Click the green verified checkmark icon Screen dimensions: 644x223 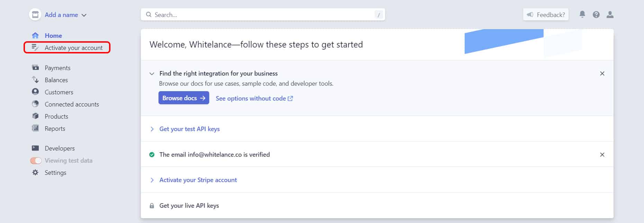(152, 155)
